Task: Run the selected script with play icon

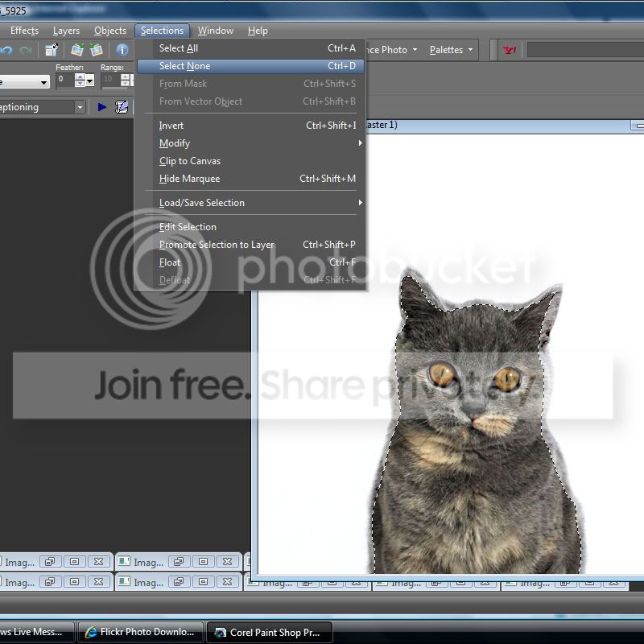Action: 102,107
